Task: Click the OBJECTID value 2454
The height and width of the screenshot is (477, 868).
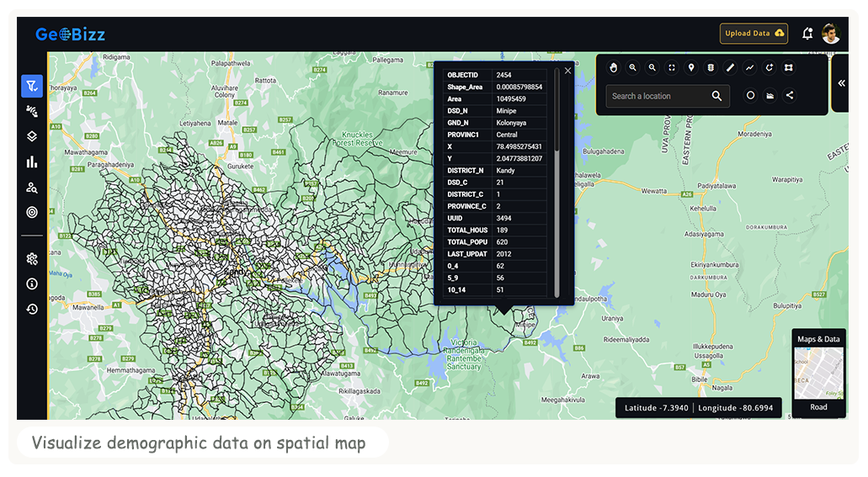Action: (x=503, y=75)
